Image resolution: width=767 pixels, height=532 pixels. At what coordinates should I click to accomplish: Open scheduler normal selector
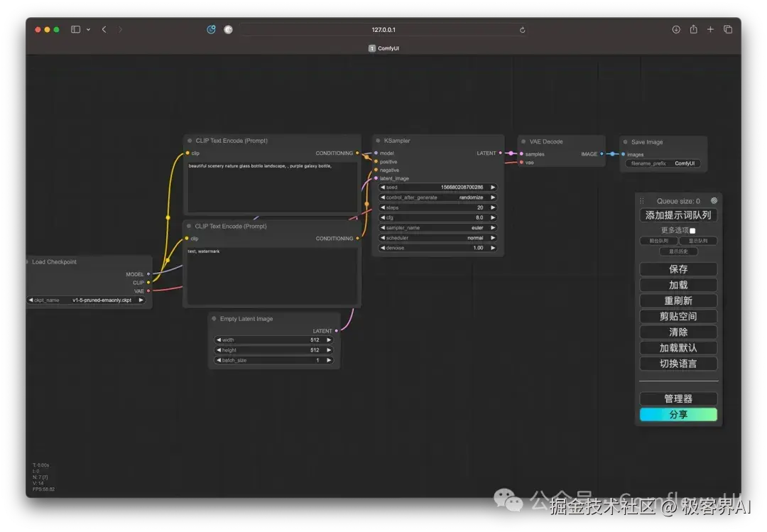point(437,238)
